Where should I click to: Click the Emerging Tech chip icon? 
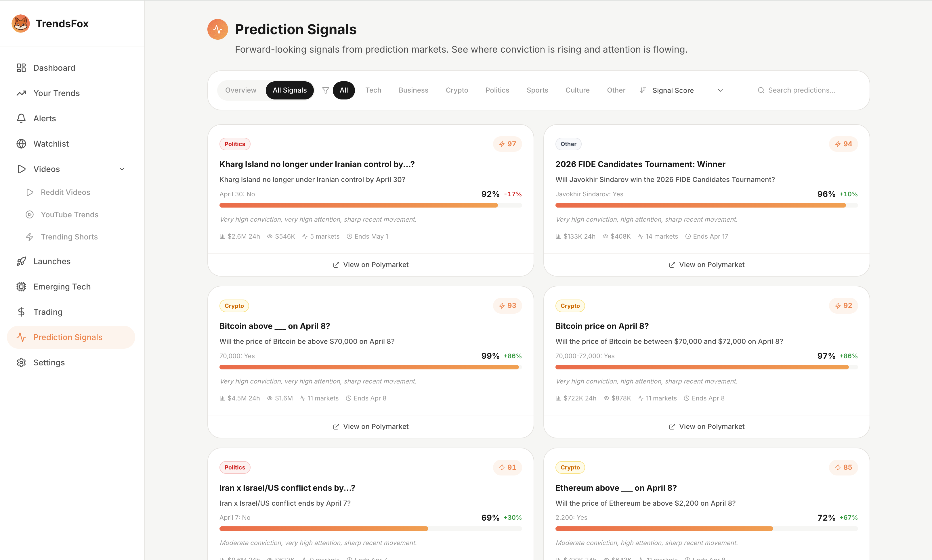pos(21,286)
